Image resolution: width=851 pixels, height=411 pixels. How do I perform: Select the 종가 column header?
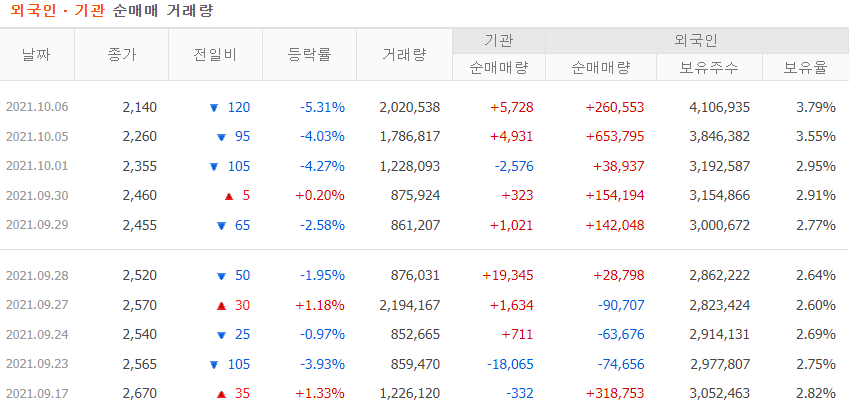click(122, 55)
